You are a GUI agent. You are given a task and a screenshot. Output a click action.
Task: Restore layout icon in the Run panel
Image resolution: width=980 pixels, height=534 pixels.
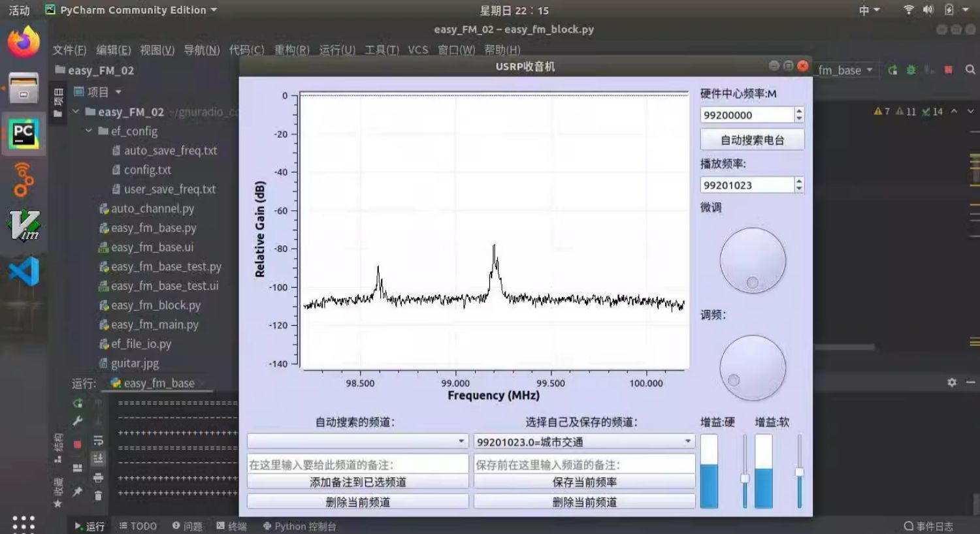click(78, 468)
